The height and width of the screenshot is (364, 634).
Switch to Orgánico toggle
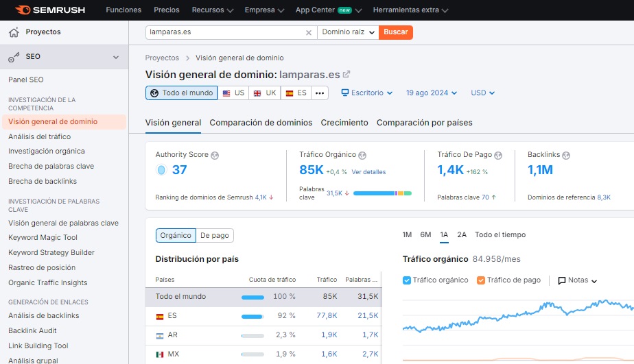tap(176, 236)
